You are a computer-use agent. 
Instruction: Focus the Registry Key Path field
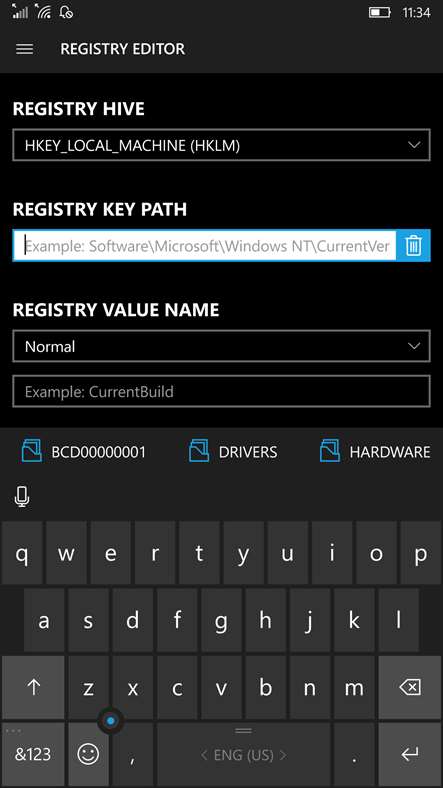tap(204, 245)
